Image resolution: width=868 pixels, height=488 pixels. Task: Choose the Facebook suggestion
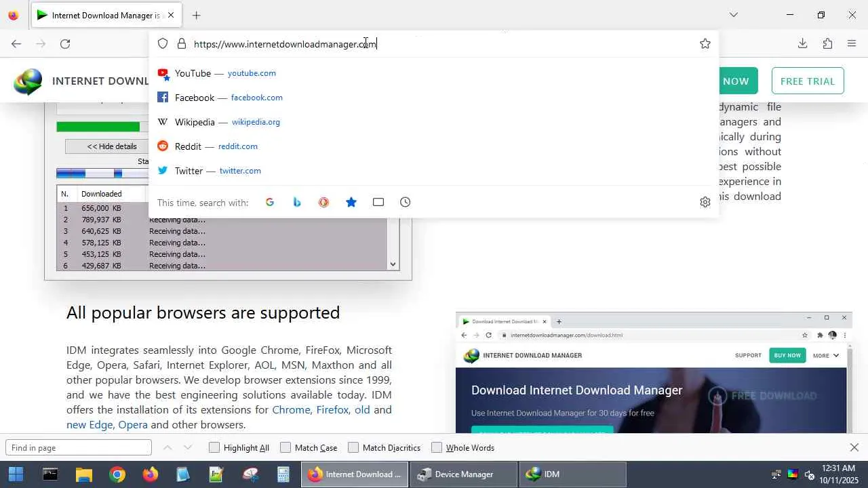coord(434,98)
